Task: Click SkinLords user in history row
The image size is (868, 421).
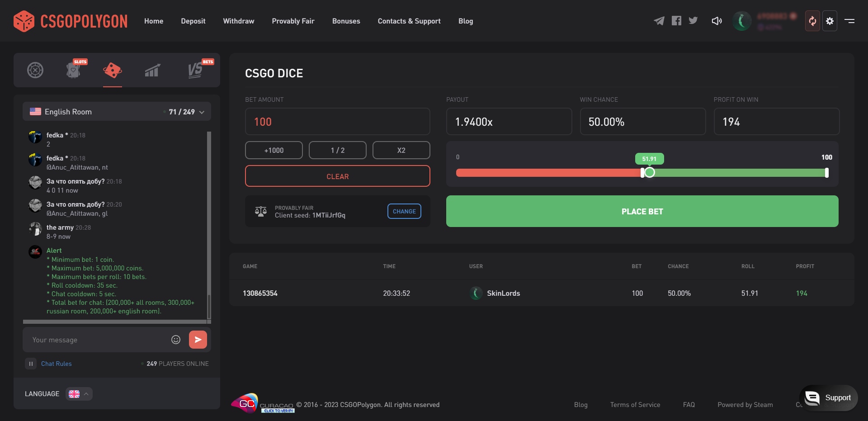Action: click(x=503, y=293)
